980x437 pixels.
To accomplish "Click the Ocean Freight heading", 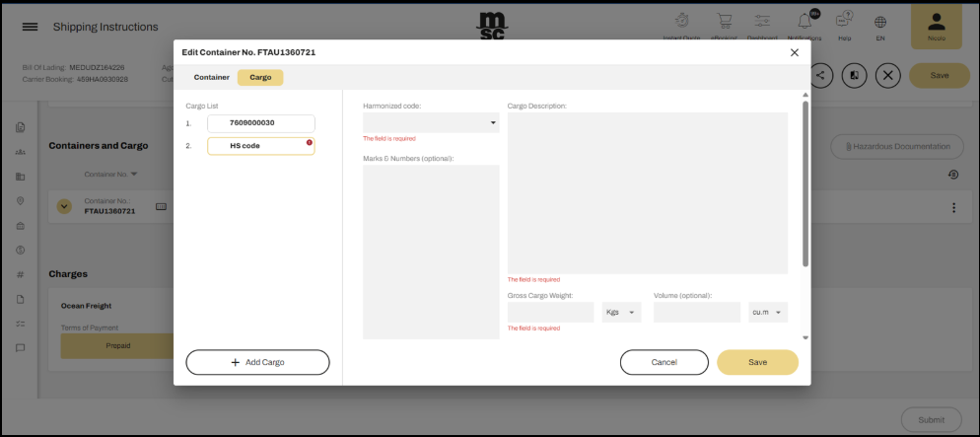I will click(86, 306).
